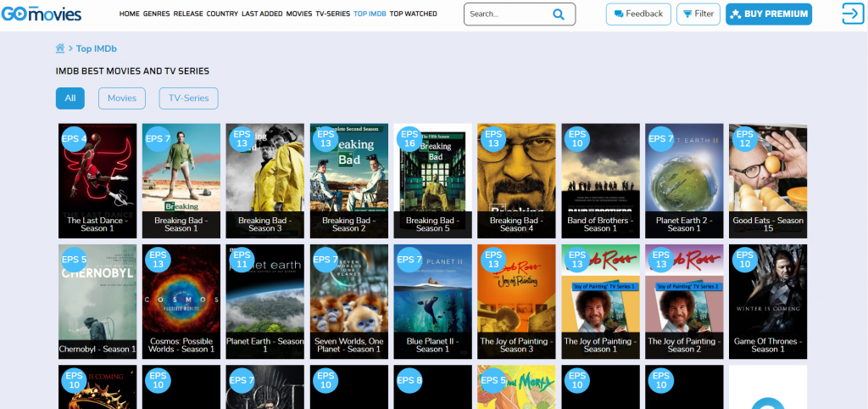Image resolution: width=868 pixels, height=409 pixels.
Task: Open Breaking Bad Season 5 poster
Action: (433, 181)
